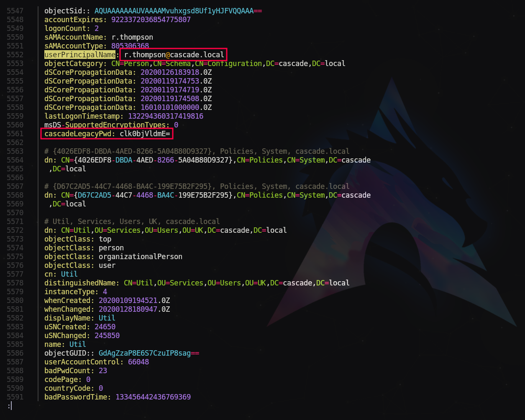Click the pager prompt colon at bottom
The height and width of the screenshot is (420, 525).
pyautogui.click(x=9, y=406)
